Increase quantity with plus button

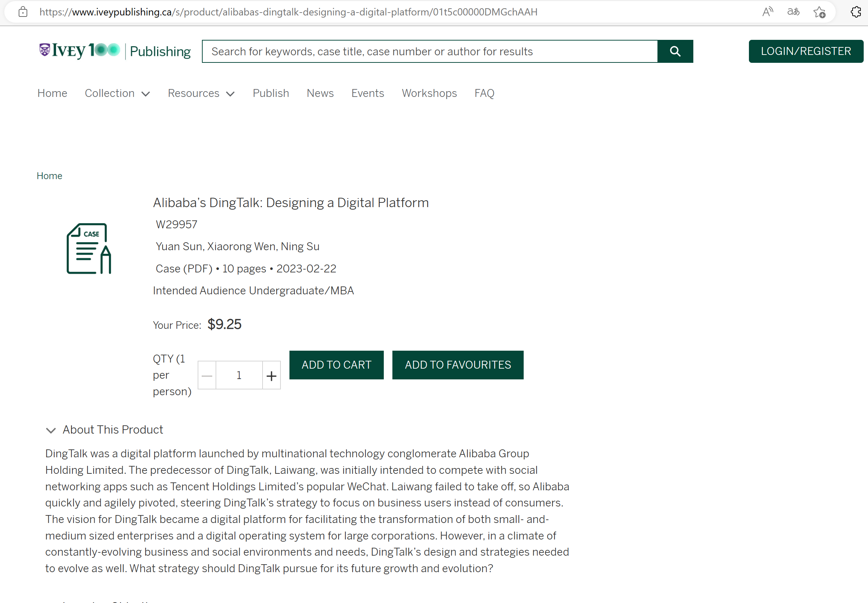(x=271, y=375)
